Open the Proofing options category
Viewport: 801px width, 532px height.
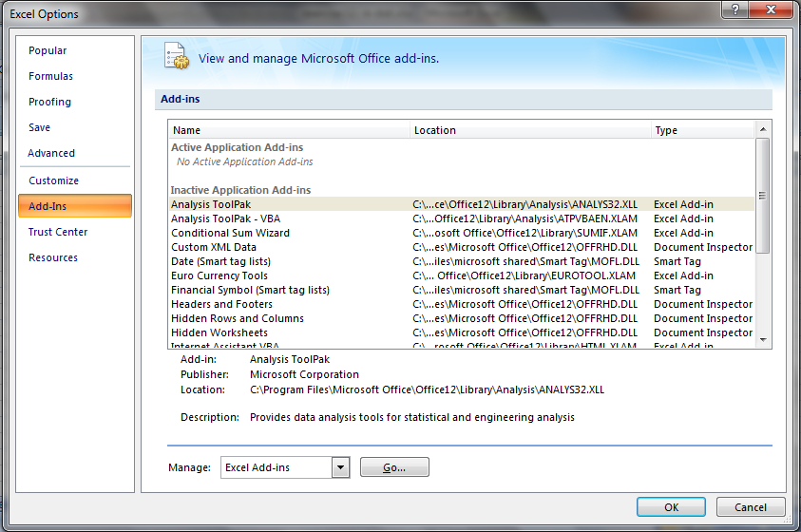click(x=49, y=102)
